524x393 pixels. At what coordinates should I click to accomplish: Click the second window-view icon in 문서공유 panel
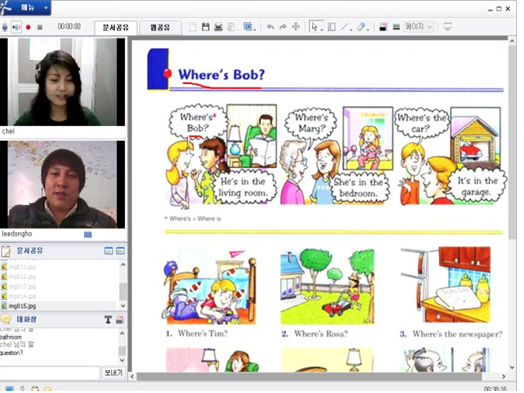pyautogui.click(x=120, y=251)
